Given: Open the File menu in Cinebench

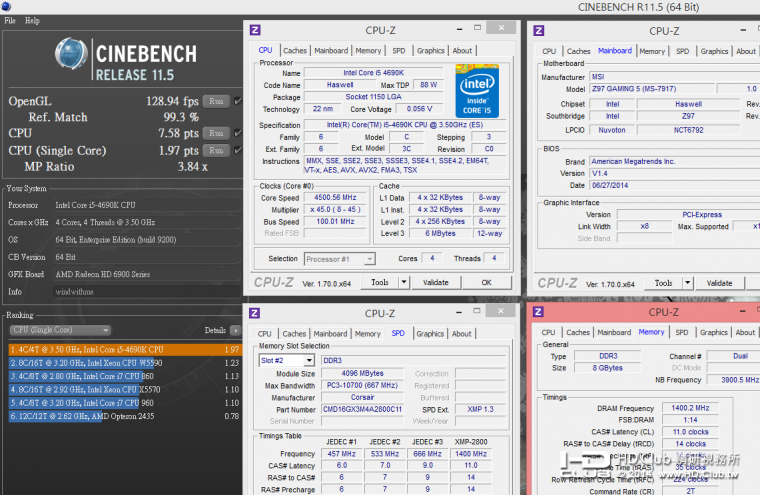Looking at the screenshot, I should point(10,20).
